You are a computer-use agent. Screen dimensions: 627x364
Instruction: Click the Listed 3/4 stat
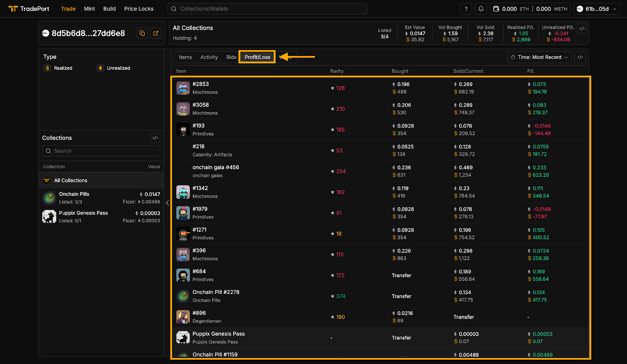pyautogui.click(x=384, y=34)
